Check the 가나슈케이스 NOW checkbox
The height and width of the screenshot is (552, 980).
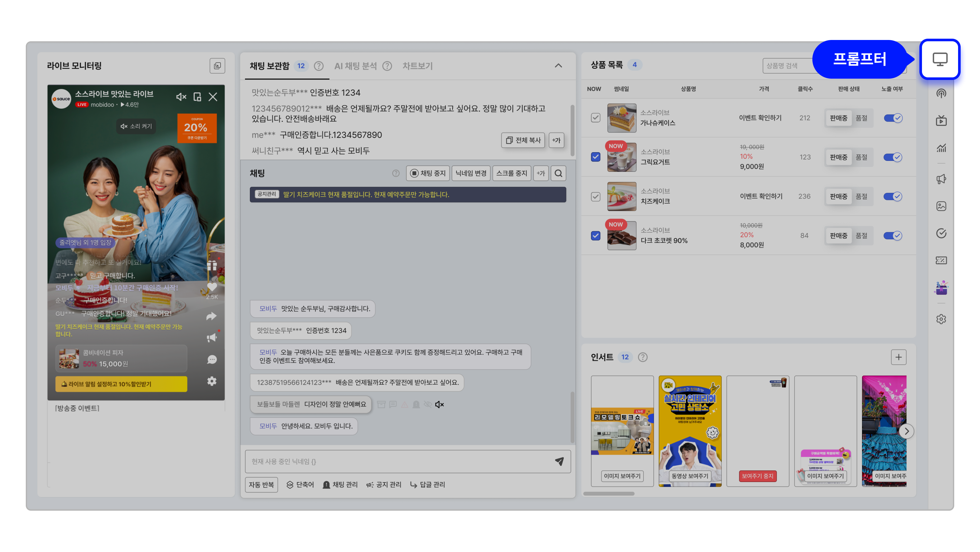[595, 118]
